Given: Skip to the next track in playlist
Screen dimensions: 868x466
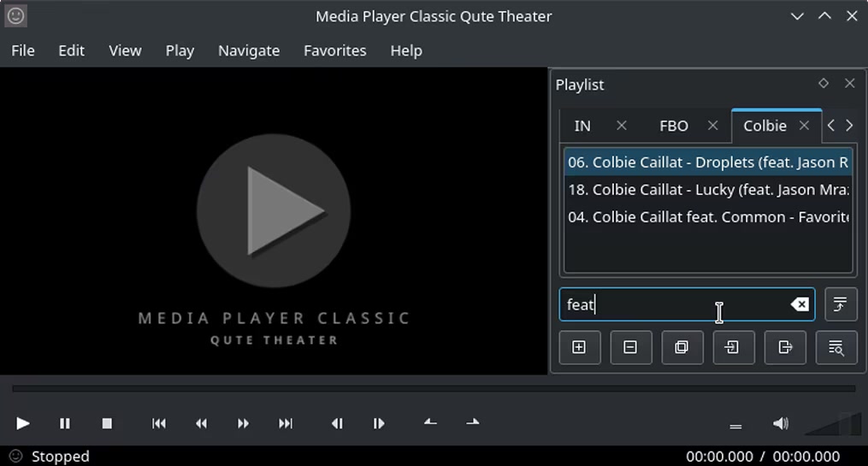Looking at the screenshot, I should pyautogui.click(x=286, y=423).
